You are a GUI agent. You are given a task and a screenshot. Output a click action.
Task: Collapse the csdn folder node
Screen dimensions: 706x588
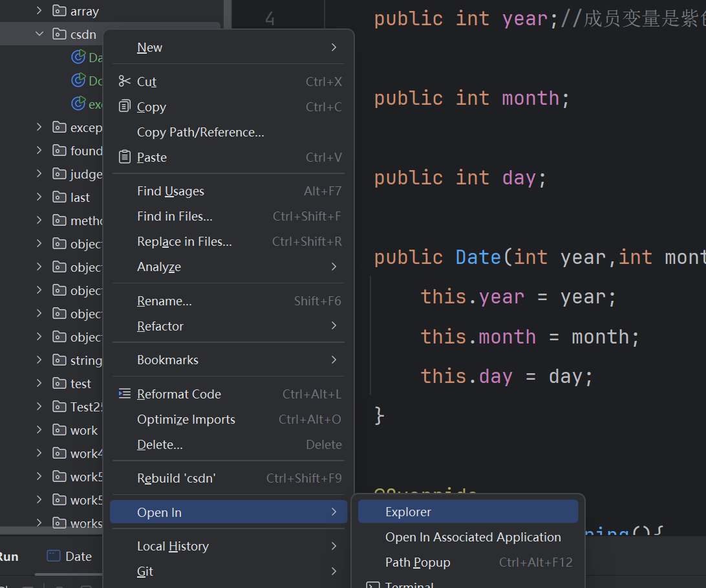pos(39,34)
